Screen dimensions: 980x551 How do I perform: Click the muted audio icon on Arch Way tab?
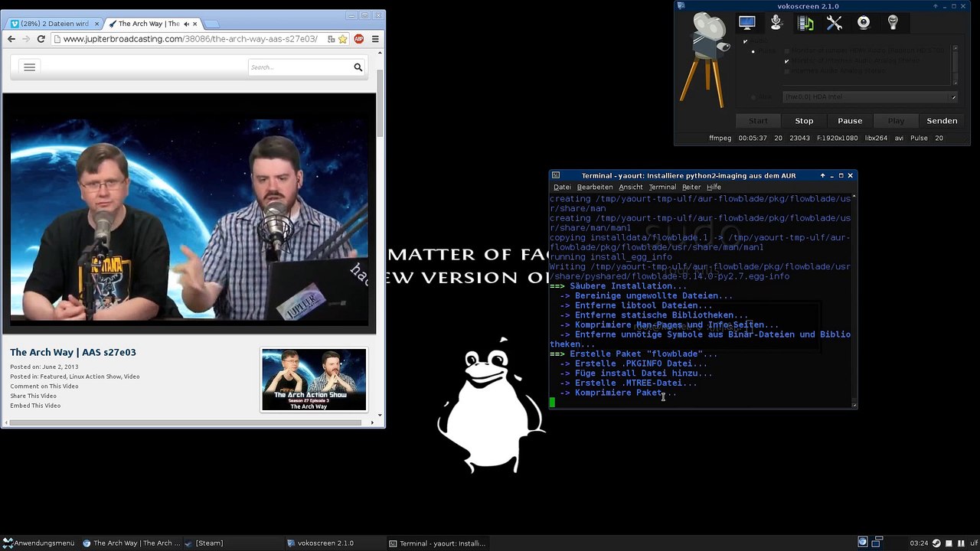click(186, 24)
